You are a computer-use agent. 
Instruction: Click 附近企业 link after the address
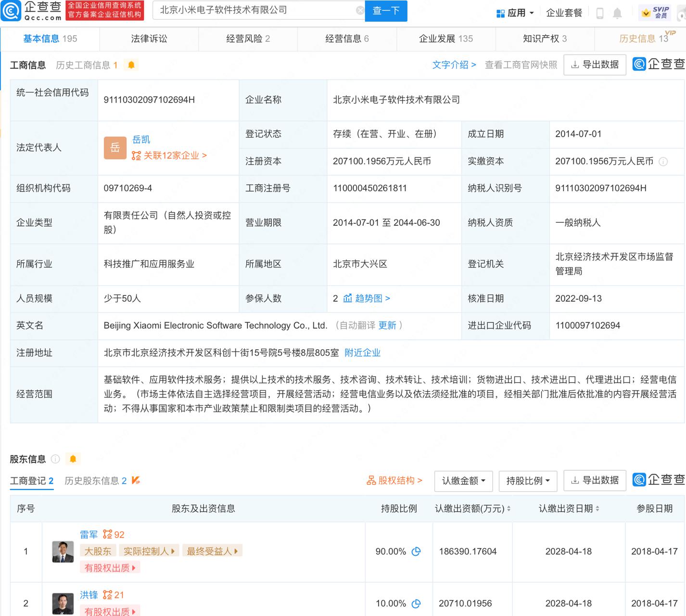(363, 353)
